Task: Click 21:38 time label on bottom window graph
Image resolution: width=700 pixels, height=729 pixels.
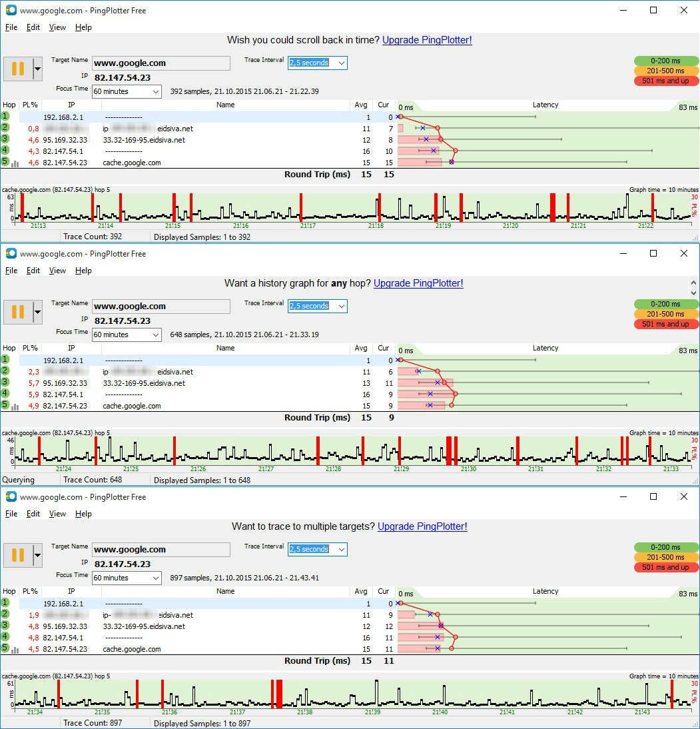Action: point(305,712)
